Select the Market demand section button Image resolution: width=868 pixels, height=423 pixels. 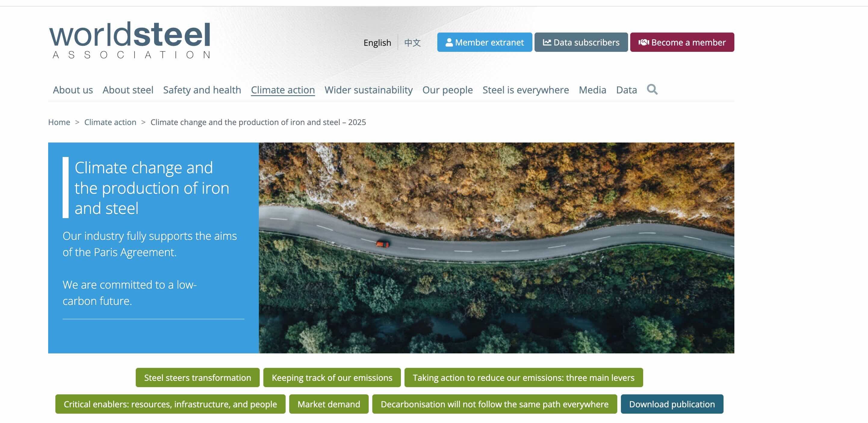point(329,404)
